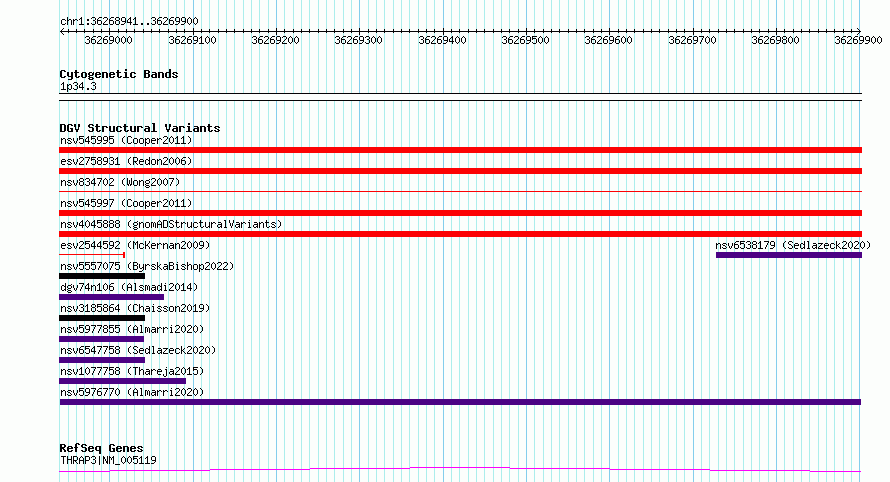890x482 pixels.
Task: Click ruler position 36269100
Action: [x=192, y=40]
